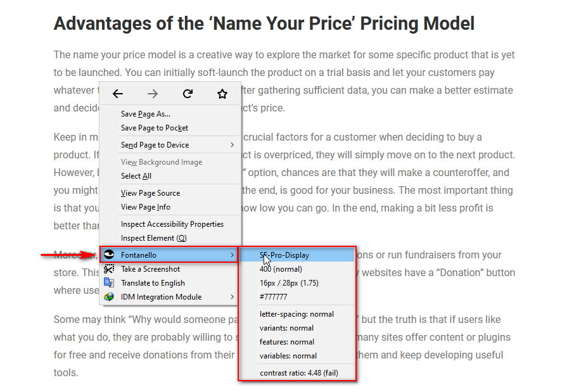This screenshot has width=574, height=392.
Task: Select features: normal item
Action: click(x=297, y=342)
